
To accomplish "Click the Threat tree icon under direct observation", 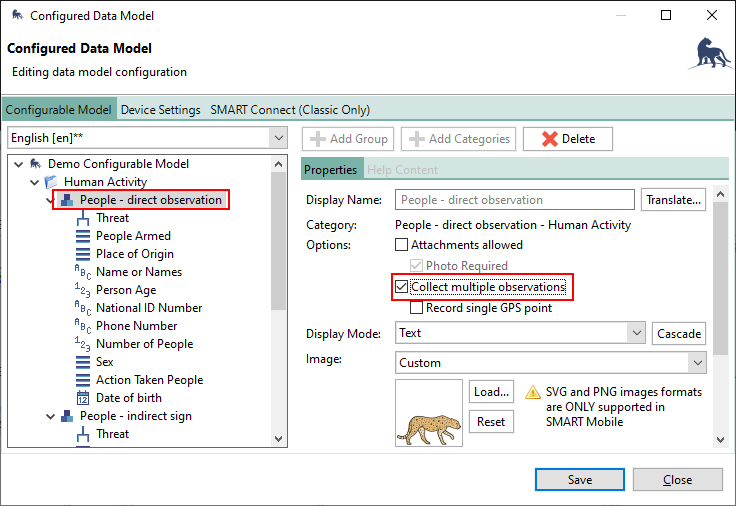I will point(83,218).
